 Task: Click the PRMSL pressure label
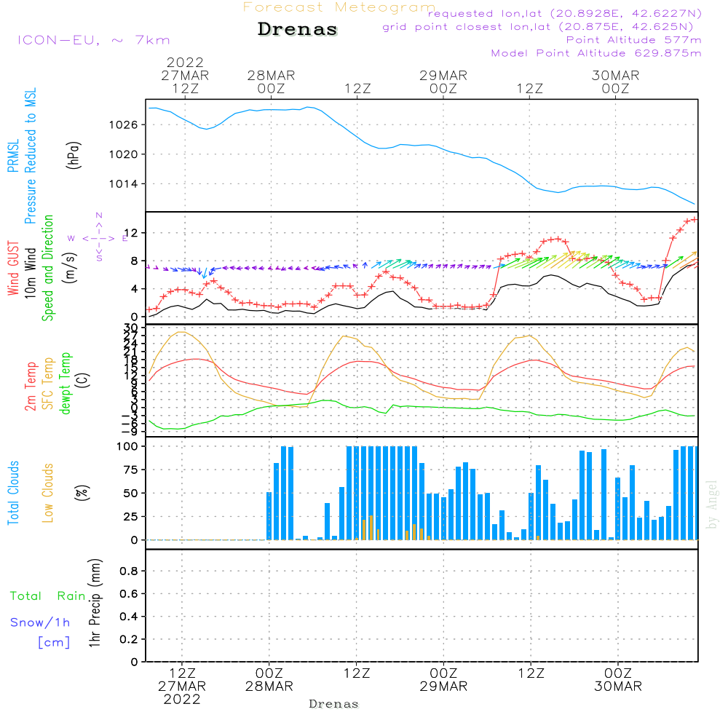14,157
